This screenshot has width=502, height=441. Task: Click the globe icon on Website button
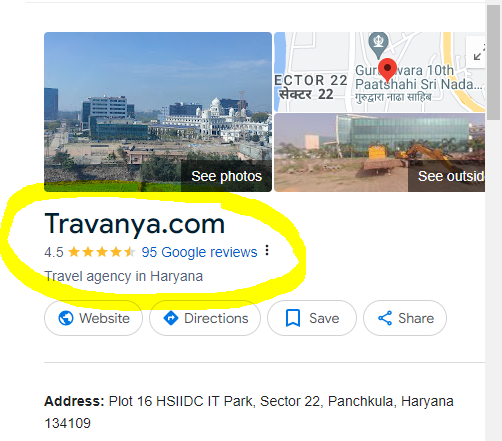pyautogui.click(x=66, y=318)
